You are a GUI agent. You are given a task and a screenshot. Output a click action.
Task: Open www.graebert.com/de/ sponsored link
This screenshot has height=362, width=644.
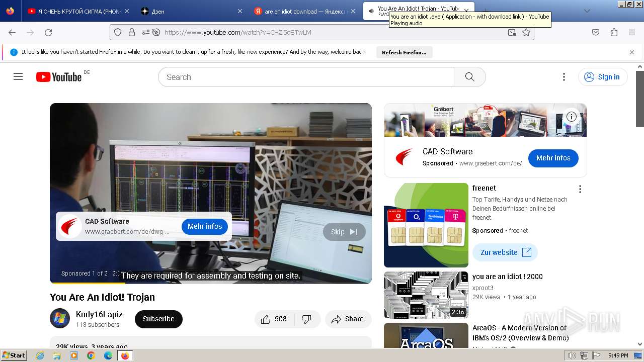[x=491, y=163]
